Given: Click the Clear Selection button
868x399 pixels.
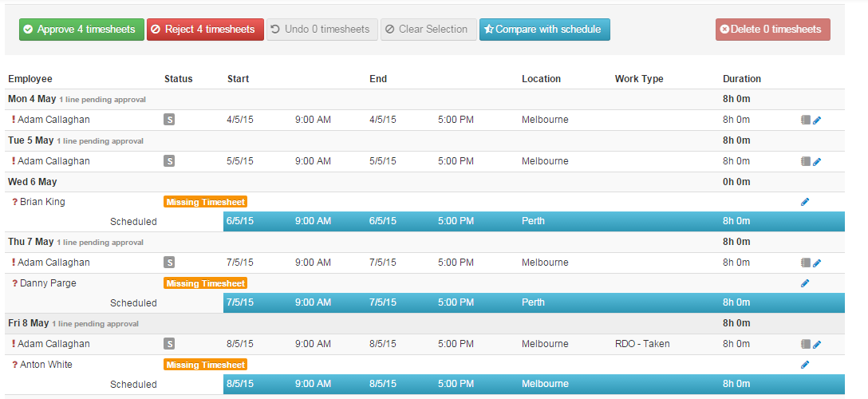Looking at the screenshot, I should pos(428,30).
